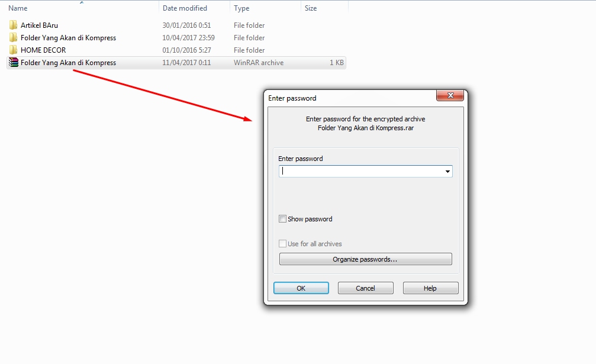
Task: Sort the list by Size column
Action: click(x=311, y=8)
